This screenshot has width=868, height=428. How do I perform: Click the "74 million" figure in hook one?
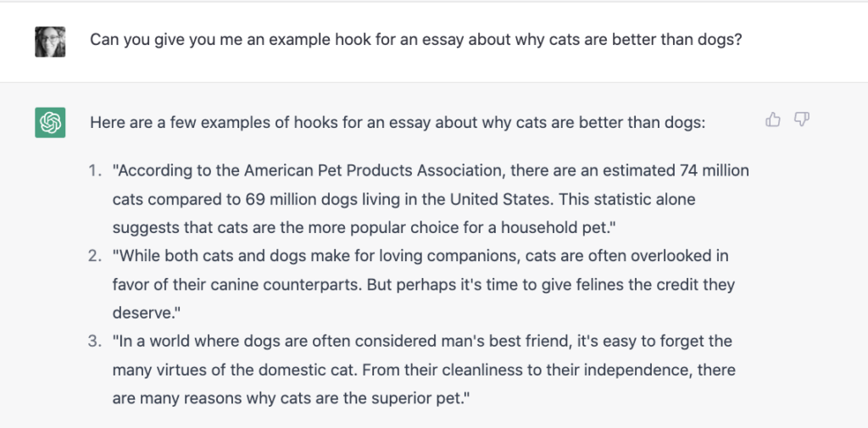click(714, 171)
